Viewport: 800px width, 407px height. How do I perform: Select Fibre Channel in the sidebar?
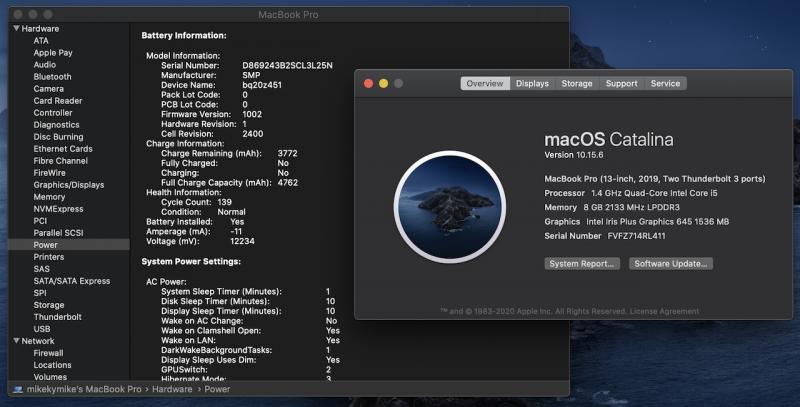[61, 161]
